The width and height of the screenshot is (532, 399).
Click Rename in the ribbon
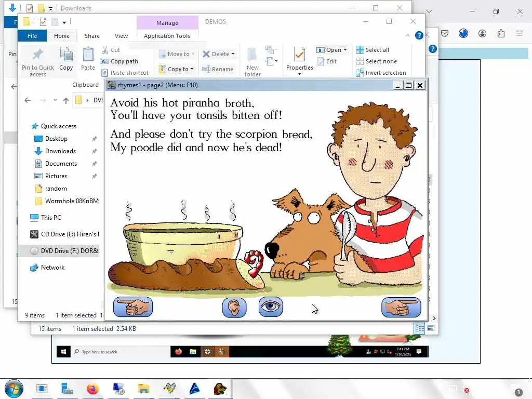[x=218, y=69]
